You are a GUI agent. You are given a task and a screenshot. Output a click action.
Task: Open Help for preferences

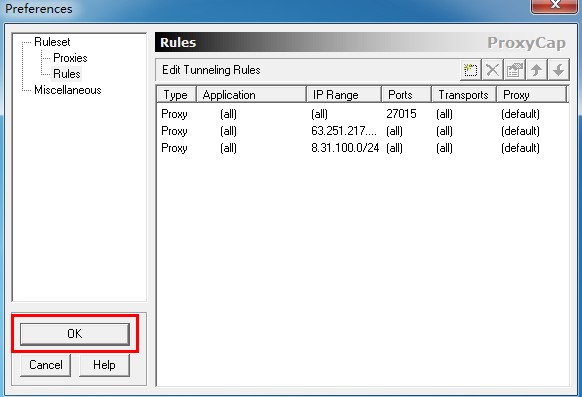tap(104, 365)
